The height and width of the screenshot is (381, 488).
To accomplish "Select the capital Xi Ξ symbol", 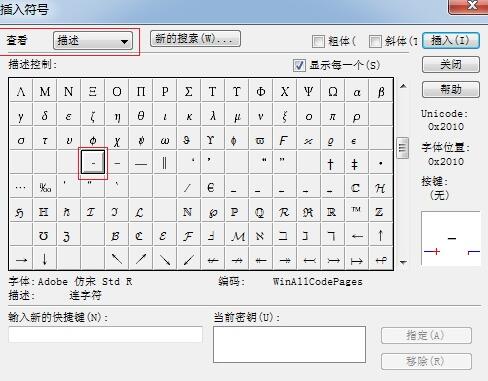I will coord(93,91).
